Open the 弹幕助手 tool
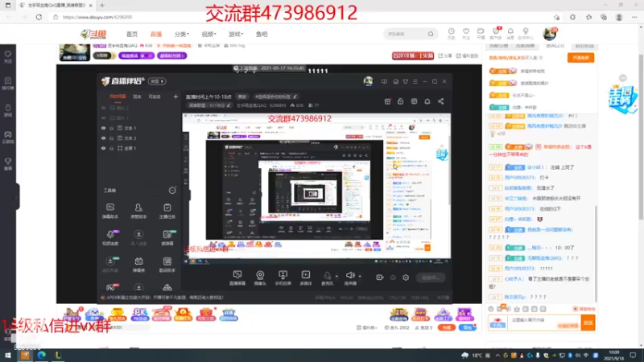 (x=110, y=211)
